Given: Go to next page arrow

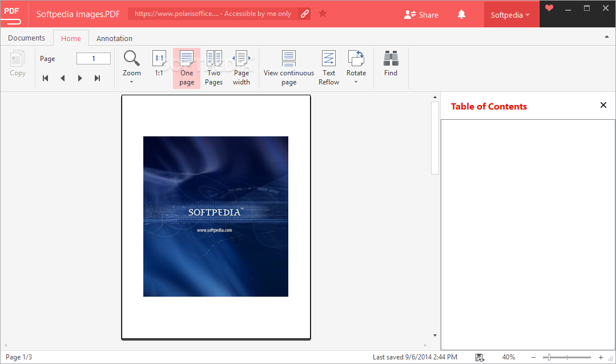Looking at the screenshot, I should coord(80,78).
